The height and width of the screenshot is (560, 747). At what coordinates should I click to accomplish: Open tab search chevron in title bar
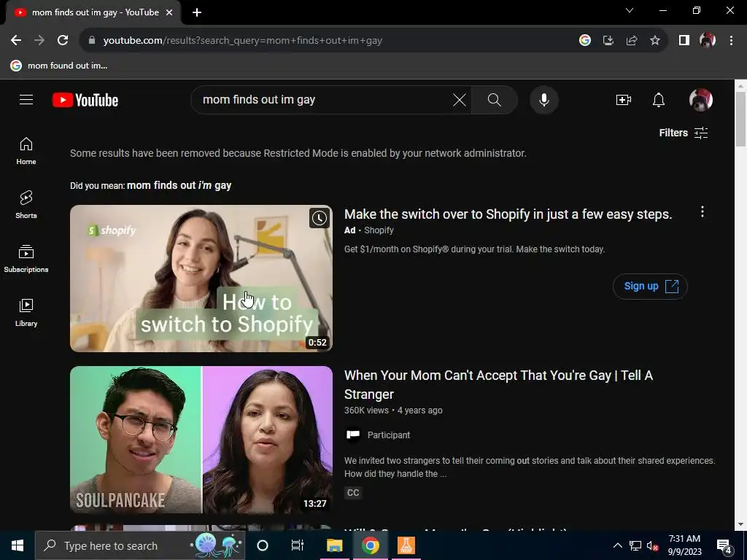(630, 10)
